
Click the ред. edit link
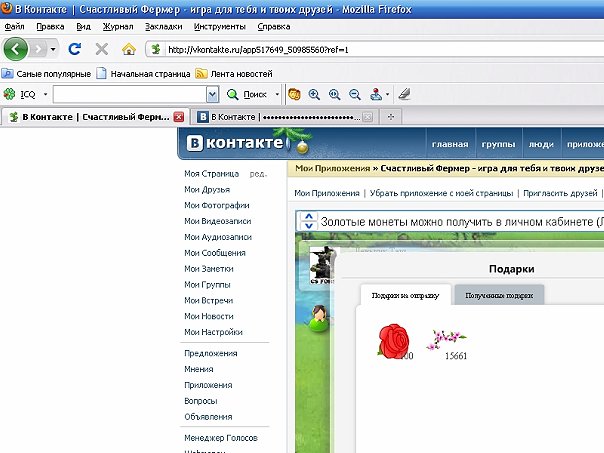point(258,174)
